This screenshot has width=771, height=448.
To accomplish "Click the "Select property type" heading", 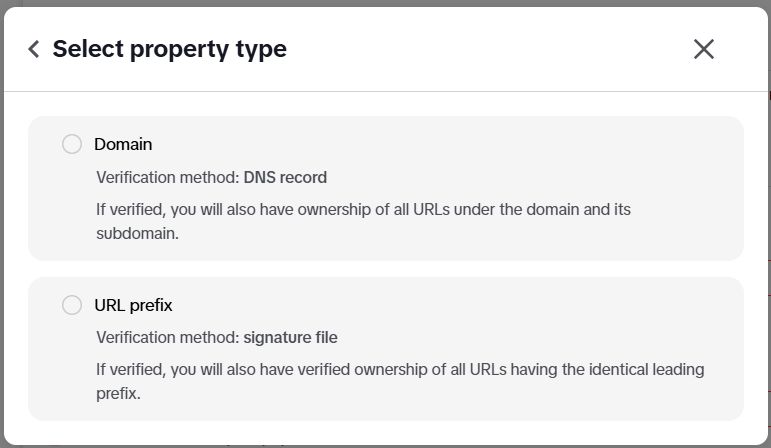I will (x=169, y=49).
